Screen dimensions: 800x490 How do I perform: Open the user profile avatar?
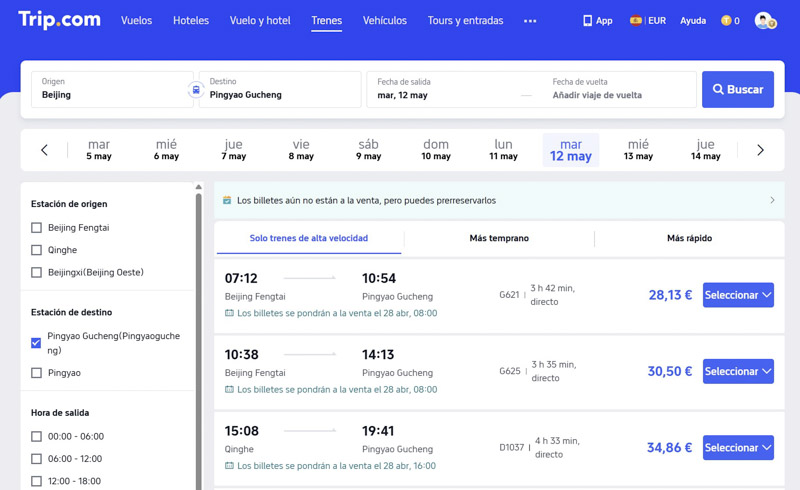[x=765, y=20]
